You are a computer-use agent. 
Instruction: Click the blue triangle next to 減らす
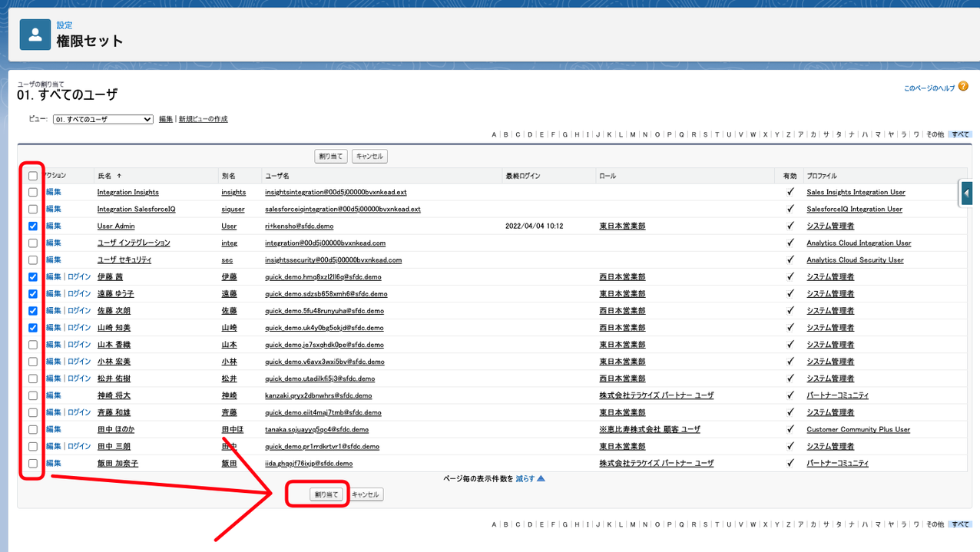541,478
